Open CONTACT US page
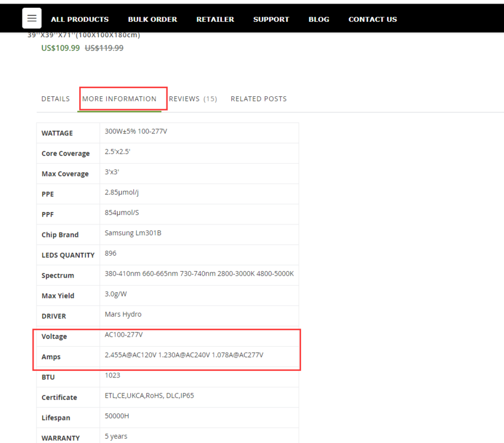 [x=372, y=19]
